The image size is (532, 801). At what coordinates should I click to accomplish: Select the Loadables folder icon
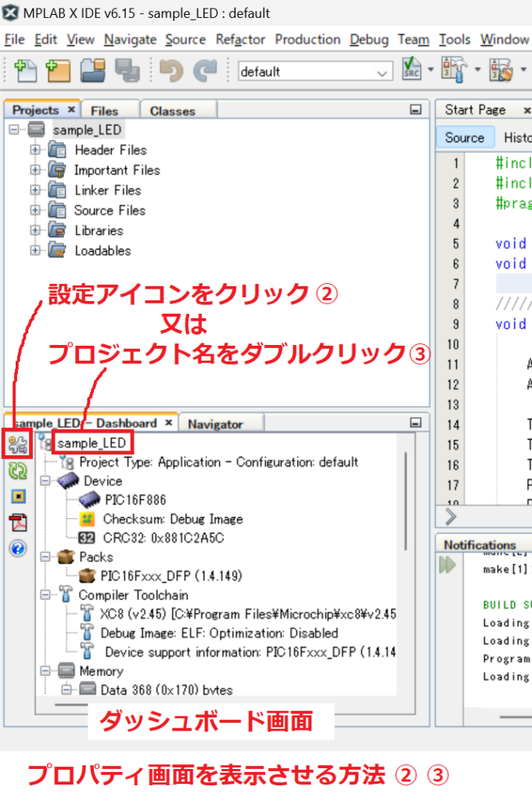[57, 250]
